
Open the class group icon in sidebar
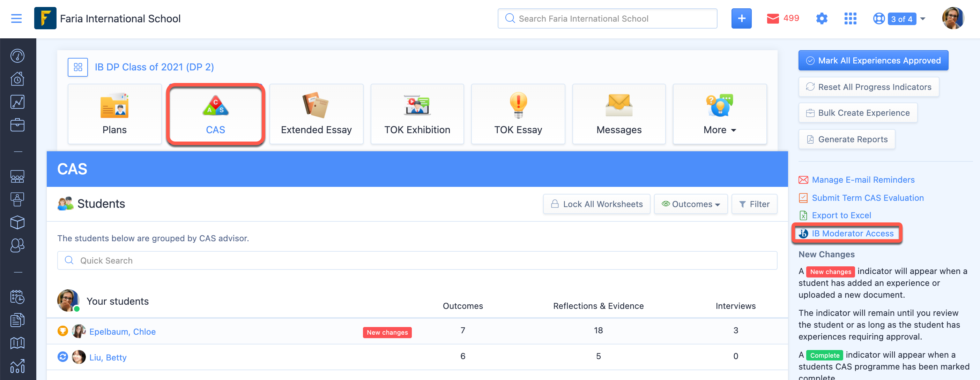click(x=17, y=176)
